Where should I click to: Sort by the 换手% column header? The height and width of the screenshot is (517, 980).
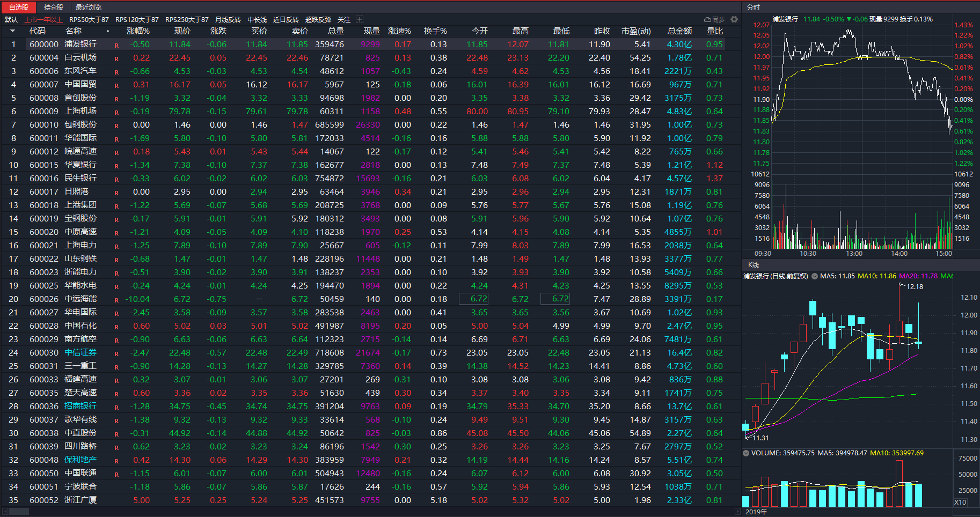pyautogui.click(x=435, y=31)
